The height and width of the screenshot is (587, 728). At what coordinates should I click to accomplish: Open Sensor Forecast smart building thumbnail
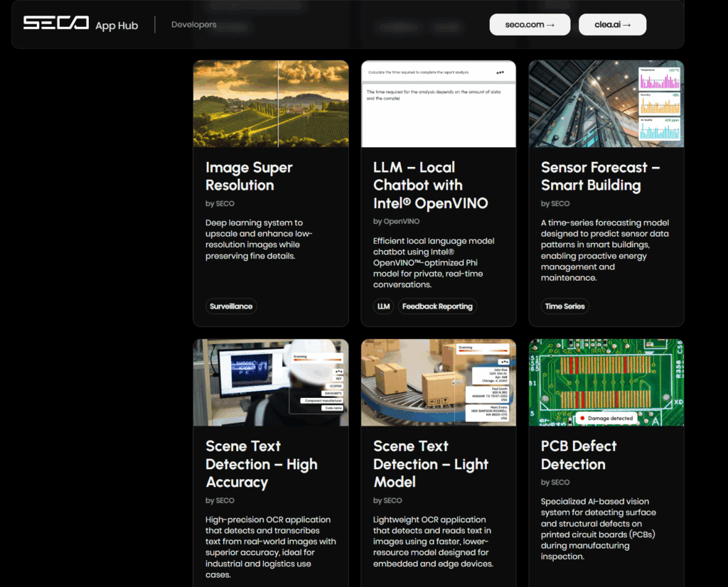(x=606, y=104)
